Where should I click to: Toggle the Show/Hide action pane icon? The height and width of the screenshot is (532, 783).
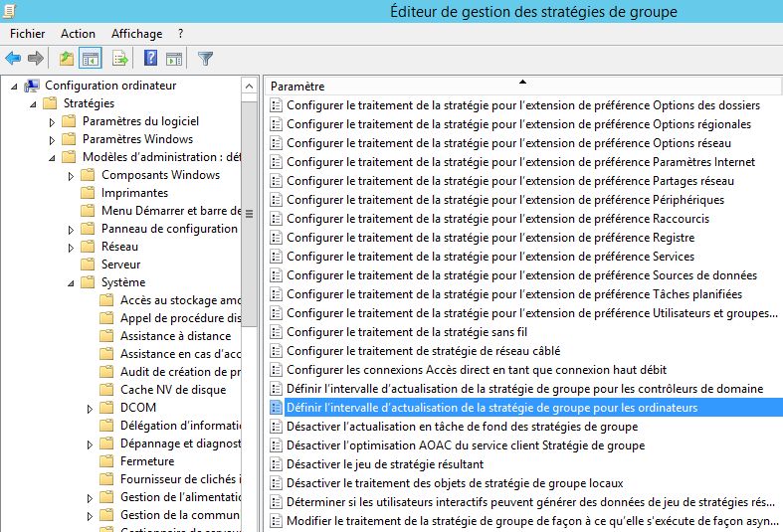pos(174,59)
